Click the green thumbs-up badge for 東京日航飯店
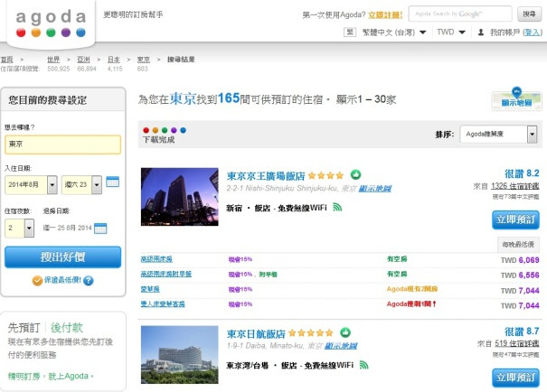This screenshot has width=547, height=392. pos(345,332)
